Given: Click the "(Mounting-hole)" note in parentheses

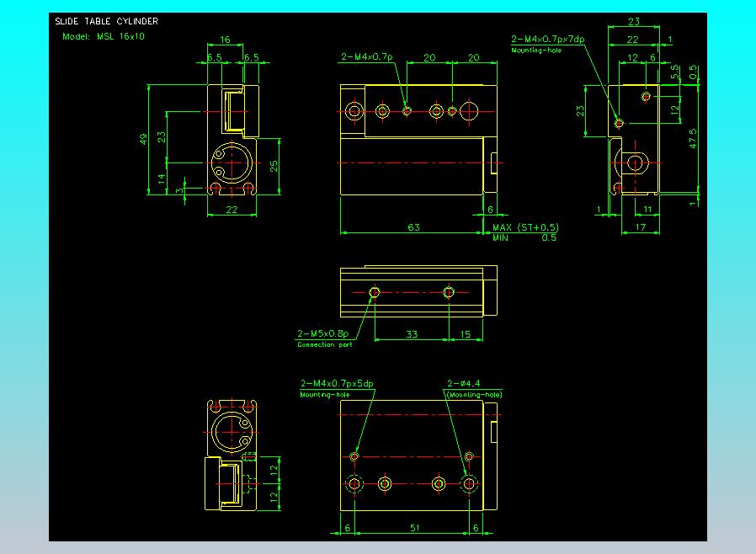Looking at the screenshot, I should pyautogui.click(x=475, y=394).
